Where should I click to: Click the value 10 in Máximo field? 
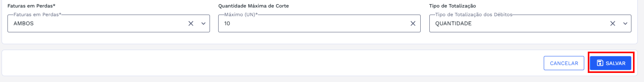(x=227, y=23)
